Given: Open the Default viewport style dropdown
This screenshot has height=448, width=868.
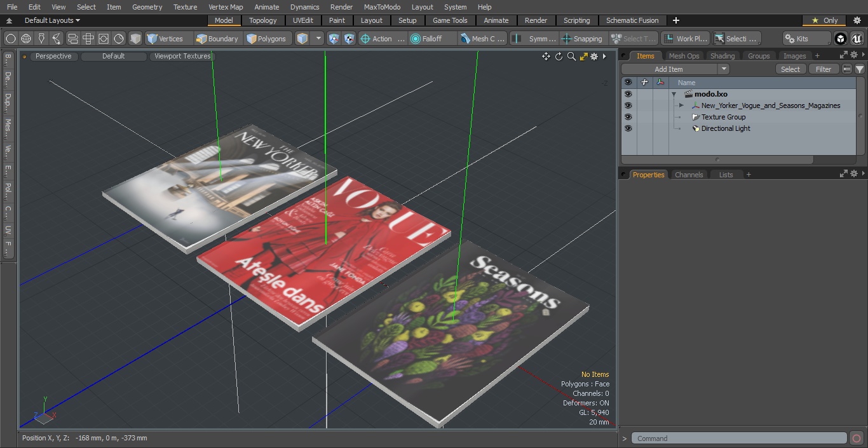Looking at the screenshot, I should (113, 57).
